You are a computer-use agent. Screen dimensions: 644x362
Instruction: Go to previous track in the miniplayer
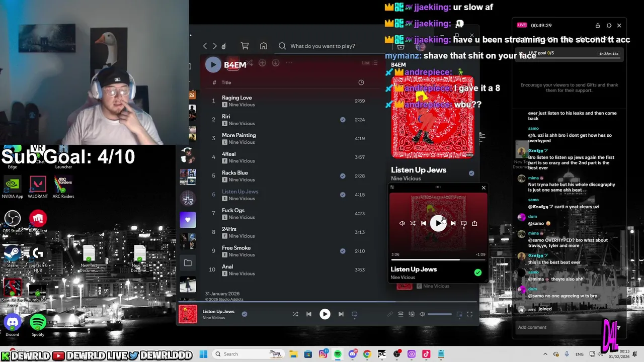pyautogui.click(x=424, y=223)
